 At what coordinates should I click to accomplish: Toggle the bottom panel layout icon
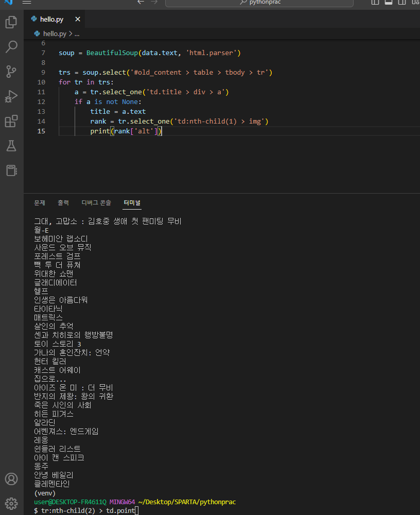[389, 2]
